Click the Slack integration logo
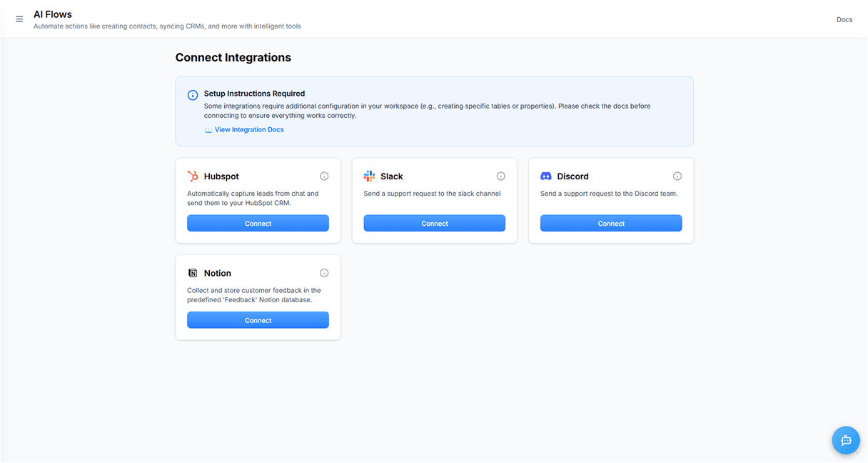This screenshot has height=463, width=868. [x=369, y=176]
